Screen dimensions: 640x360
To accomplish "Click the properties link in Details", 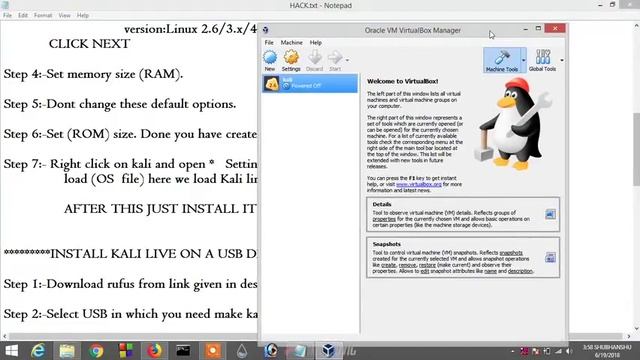I will [384, 219].
